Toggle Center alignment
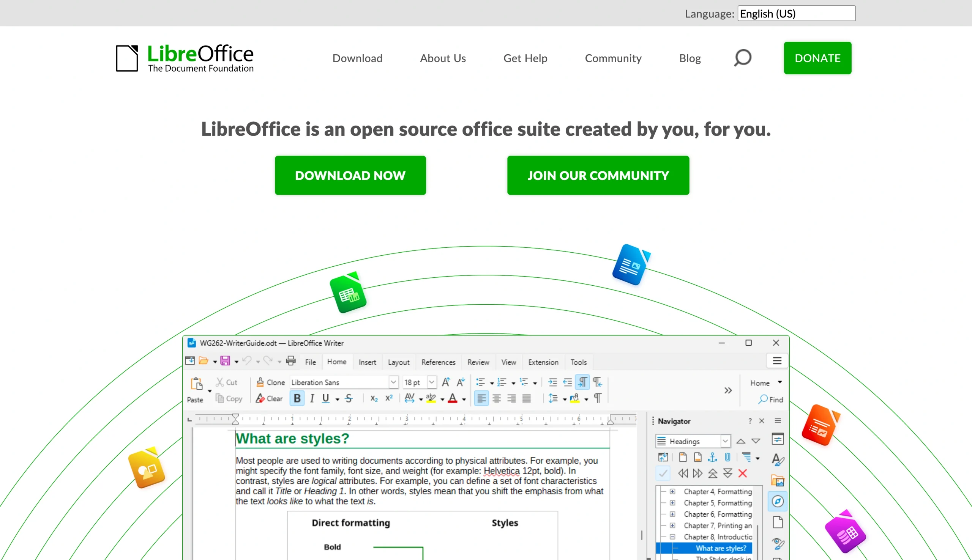 497,398
